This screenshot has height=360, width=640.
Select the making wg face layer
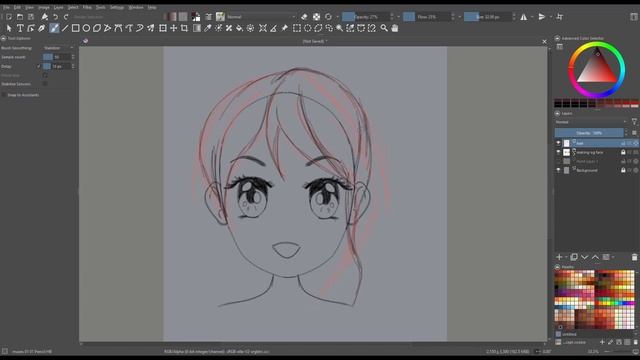[596, 152]
